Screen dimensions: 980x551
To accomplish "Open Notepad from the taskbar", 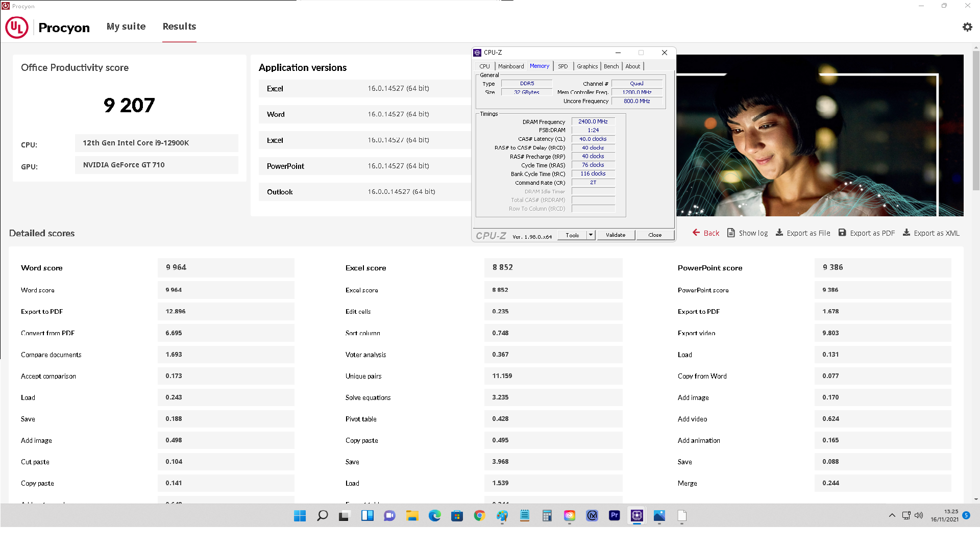I will point(525,516).
